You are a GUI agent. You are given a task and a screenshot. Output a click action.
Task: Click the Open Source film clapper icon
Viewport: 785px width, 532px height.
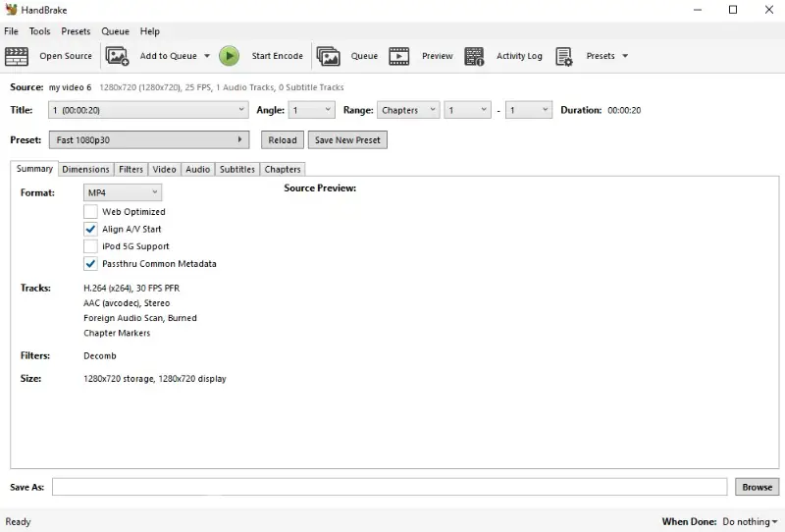[17, 56]
